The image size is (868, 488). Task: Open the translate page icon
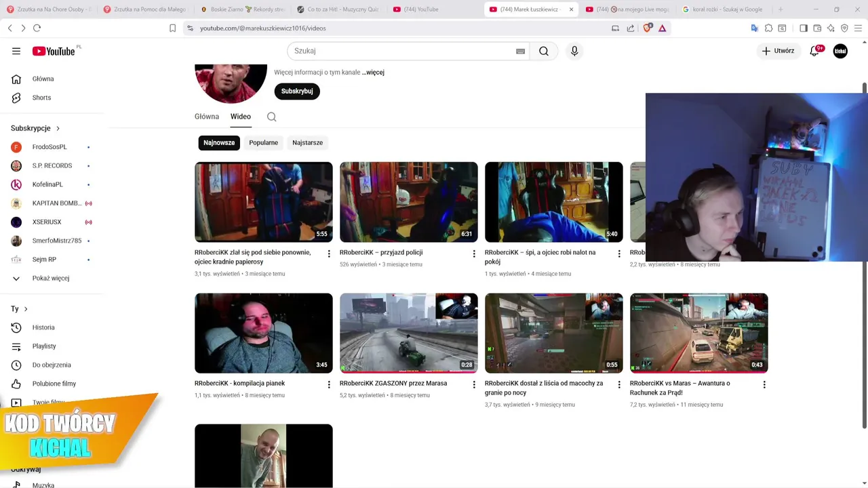click(x=754, y=28)
